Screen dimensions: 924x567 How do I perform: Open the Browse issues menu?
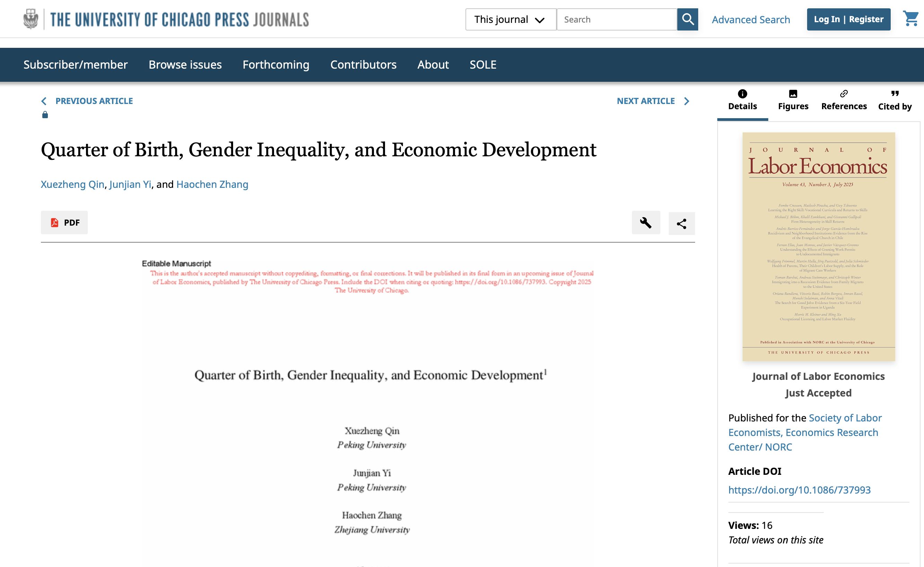pyautogui.click(x=185, y=65)
